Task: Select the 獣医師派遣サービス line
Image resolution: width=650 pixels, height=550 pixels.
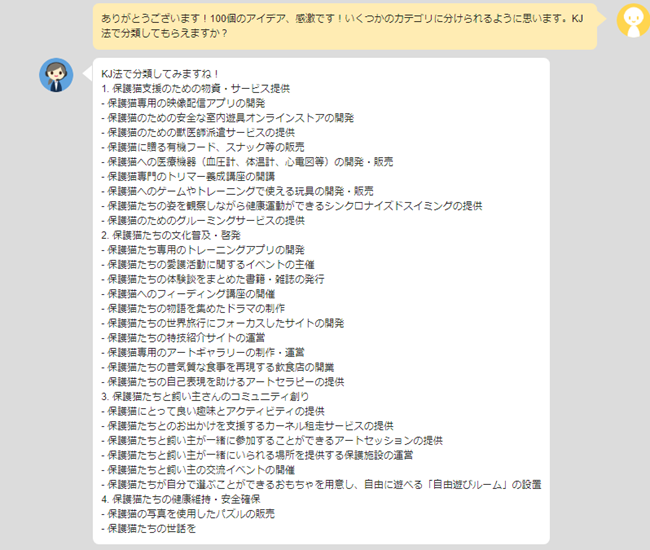Action: tap(199, 132)
